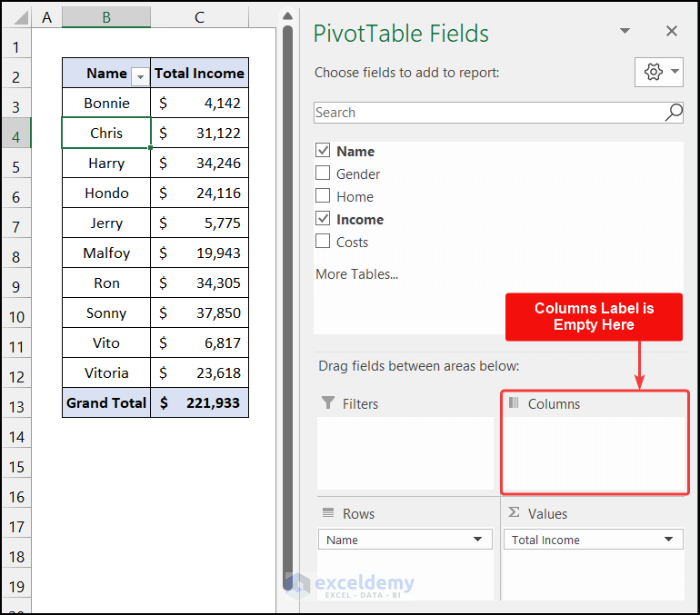This screenshot has width=700, height=615.
Task: Select cell containing Jerry
Action: tap(106, 223)
